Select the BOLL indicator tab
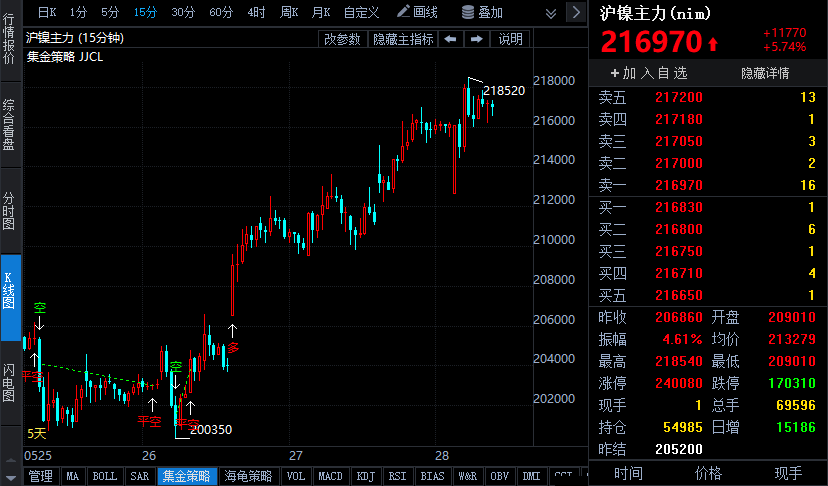The height and width of the screenshot is (486, 828). [x=105, y=476]
